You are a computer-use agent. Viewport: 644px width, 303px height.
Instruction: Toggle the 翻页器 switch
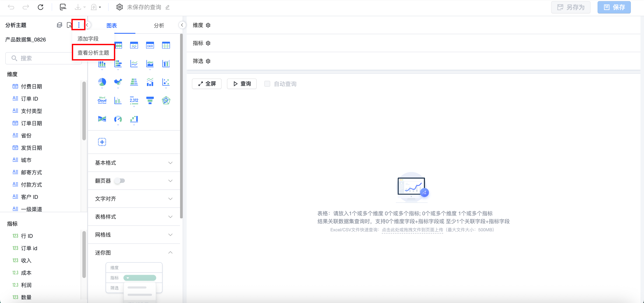120,181
